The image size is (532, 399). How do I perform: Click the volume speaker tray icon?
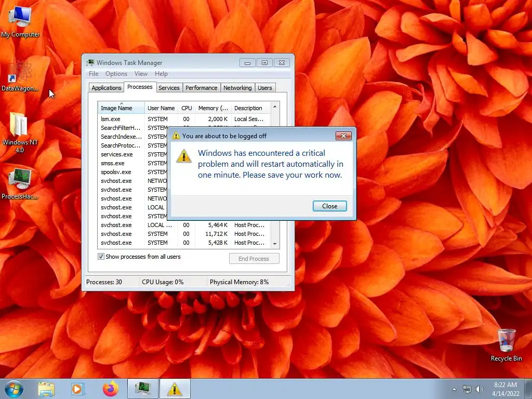tap(479, 389)
